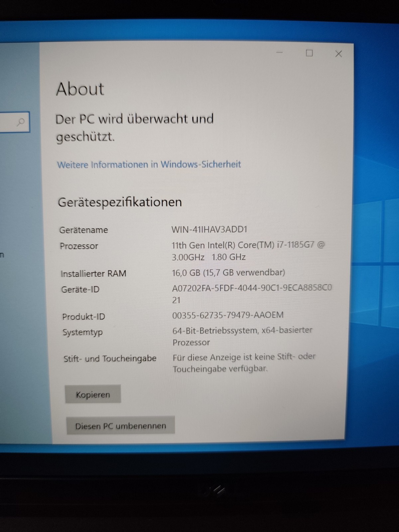Click the Gerätespezifikationen heading
Image resolution: width=399 pixels, height=532 pixels.
click(x=120, y=202)
